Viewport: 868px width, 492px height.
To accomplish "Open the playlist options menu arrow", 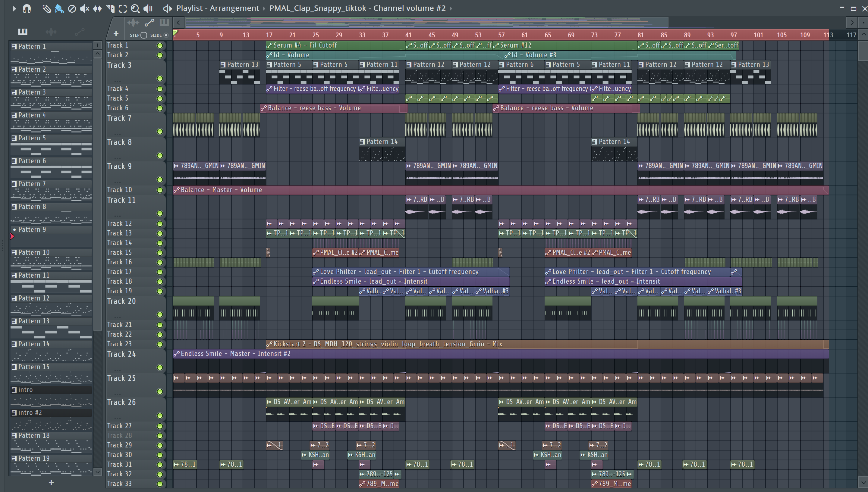I will click(14, 8).
